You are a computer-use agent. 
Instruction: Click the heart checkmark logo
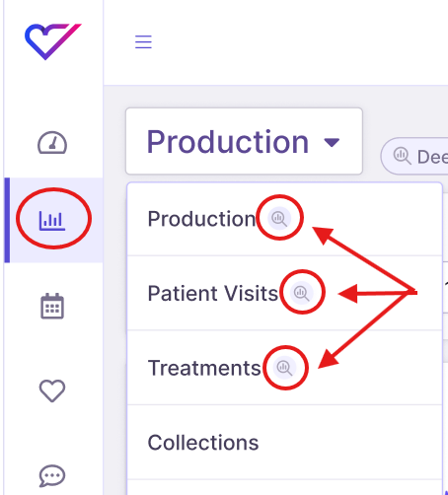53,41
